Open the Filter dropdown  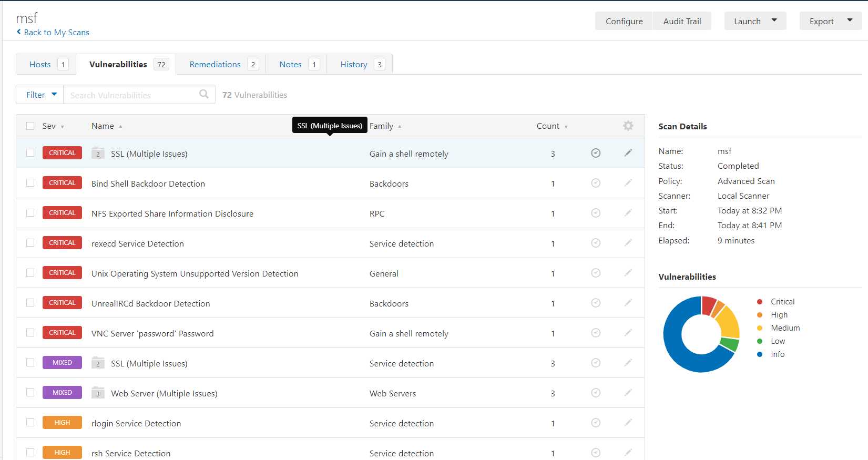(40, 95)
